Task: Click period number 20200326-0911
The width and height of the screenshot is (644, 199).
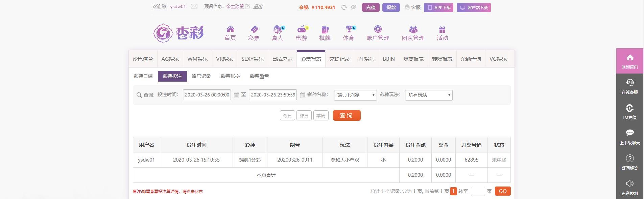Action: tap(295, 160)
